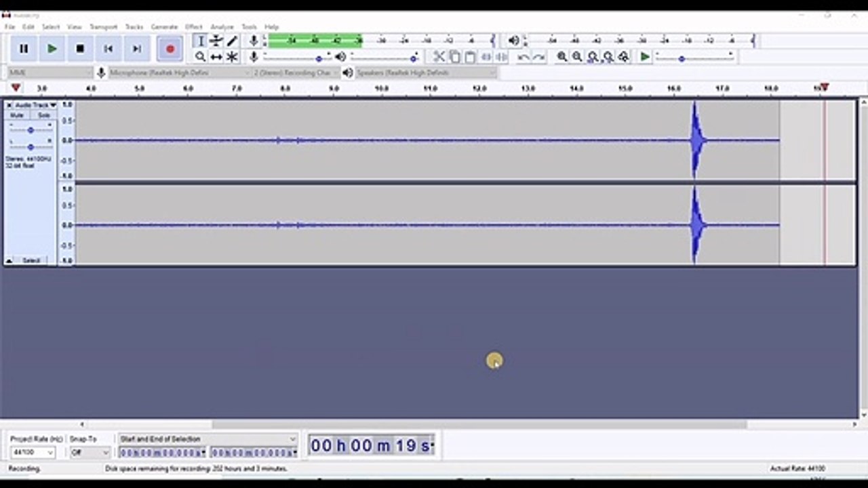868x488 pixels.
Task: Select the Draw pencil tool
Action: click(x=232, y=41)
